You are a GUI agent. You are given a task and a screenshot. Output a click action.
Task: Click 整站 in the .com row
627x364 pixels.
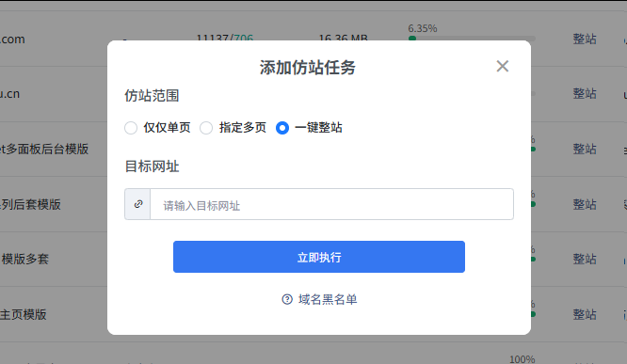pyautogui.click(x=585, y=39)
